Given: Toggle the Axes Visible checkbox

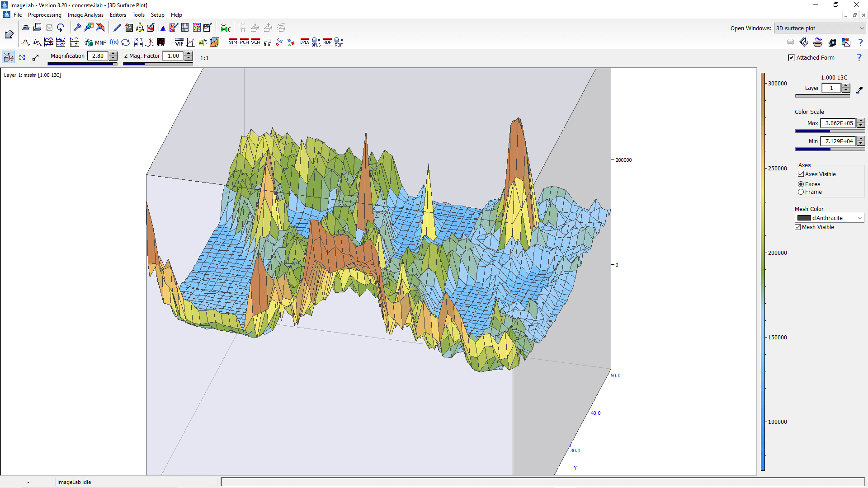Looking at the screenshot, I should click(x=801, y=174).
